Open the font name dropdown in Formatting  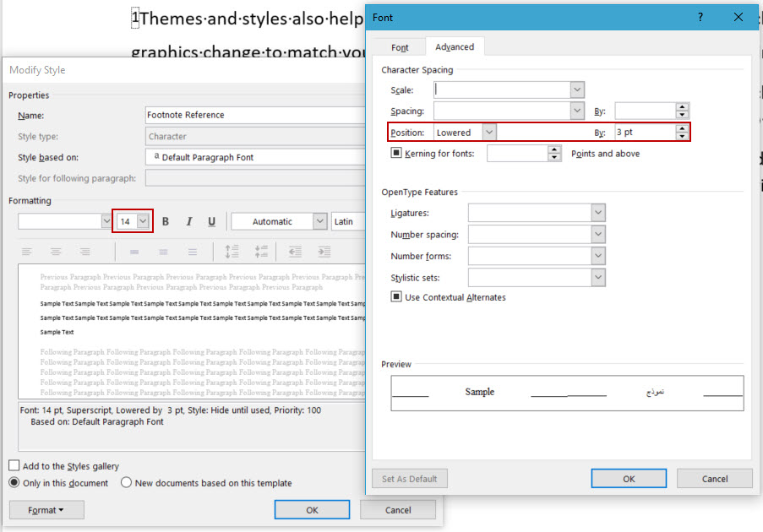[x=106, y=221]
